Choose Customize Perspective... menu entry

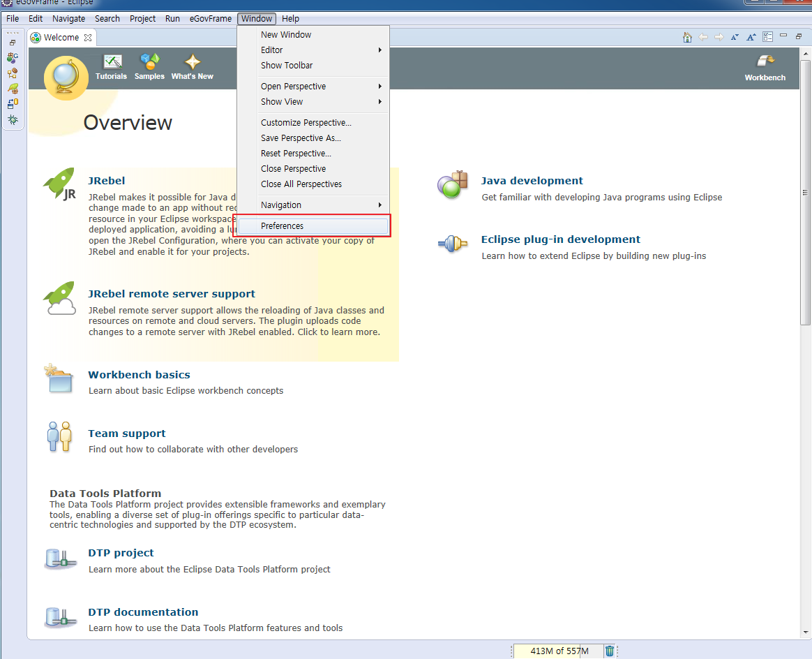[313, 122]
